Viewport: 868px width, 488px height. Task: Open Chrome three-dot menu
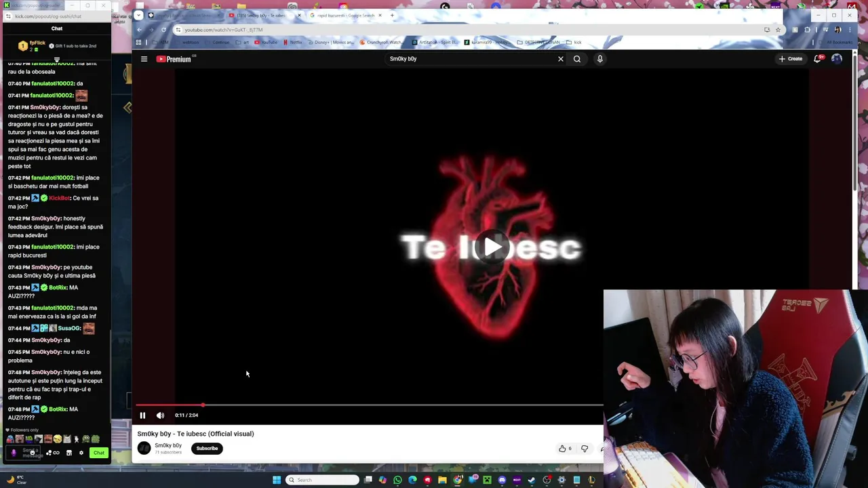point(850,30)
